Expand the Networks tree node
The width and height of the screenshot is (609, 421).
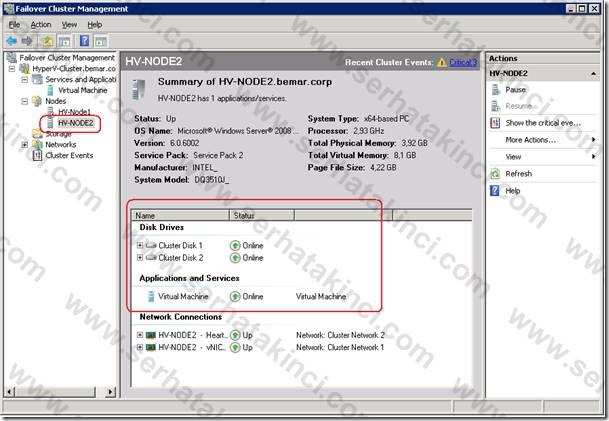[x=24, y=145]
